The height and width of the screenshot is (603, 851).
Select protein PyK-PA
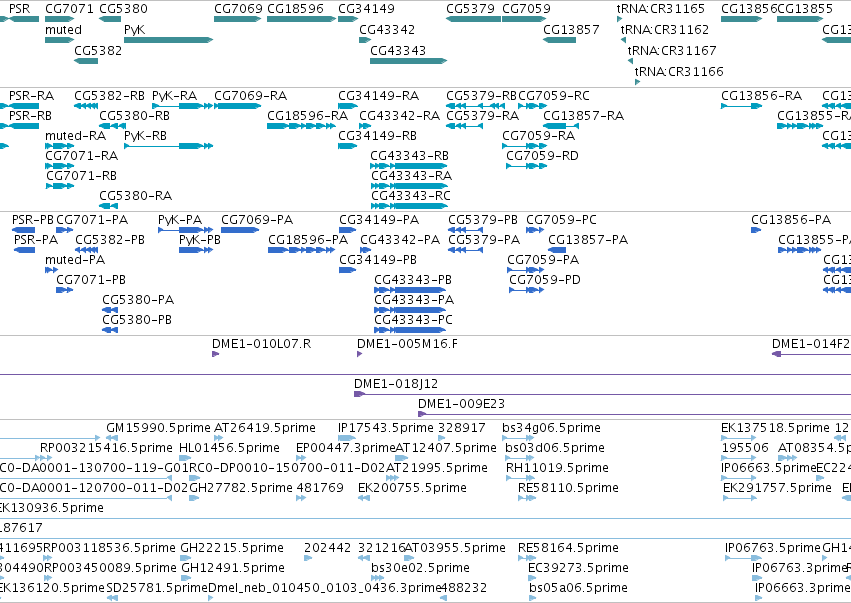coord(185,230)
